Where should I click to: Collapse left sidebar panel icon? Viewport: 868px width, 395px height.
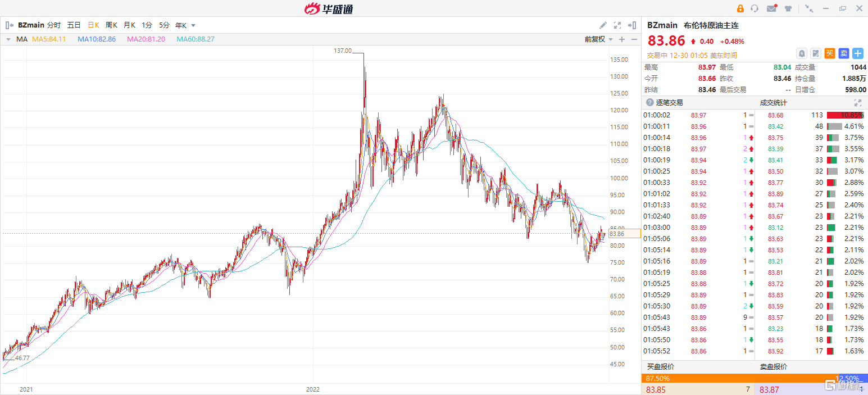9,25
